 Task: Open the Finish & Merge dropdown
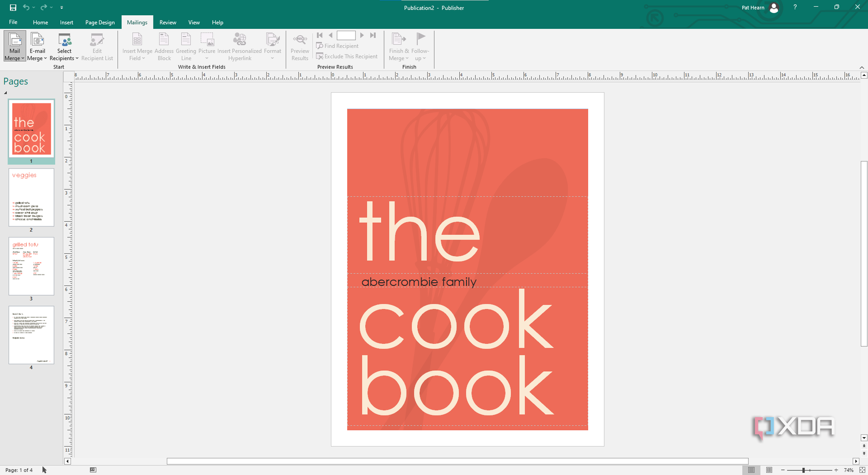399,47
